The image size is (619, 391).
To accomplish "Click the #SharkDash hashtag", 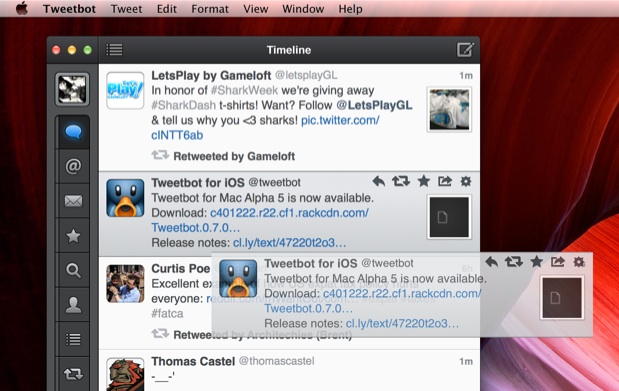I will (x=184, y=105).
